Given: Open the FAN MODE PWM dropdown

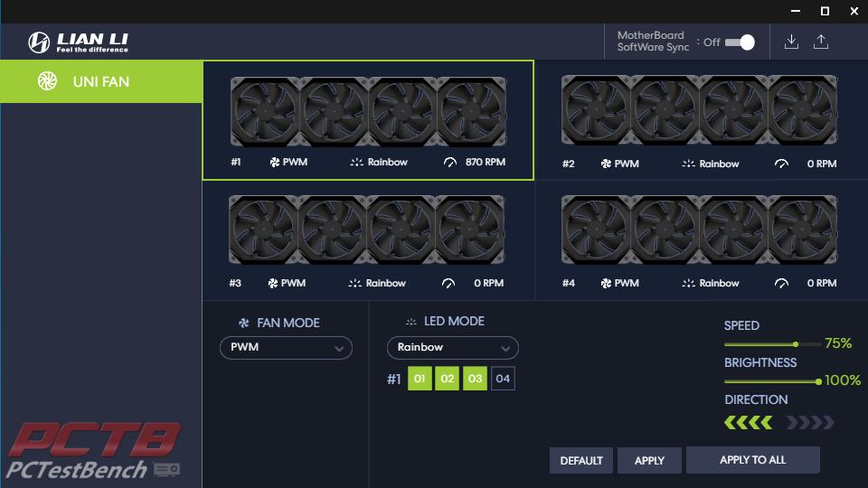Looking at the screenshot, I should pyautogui.click(x=287, y=347).
